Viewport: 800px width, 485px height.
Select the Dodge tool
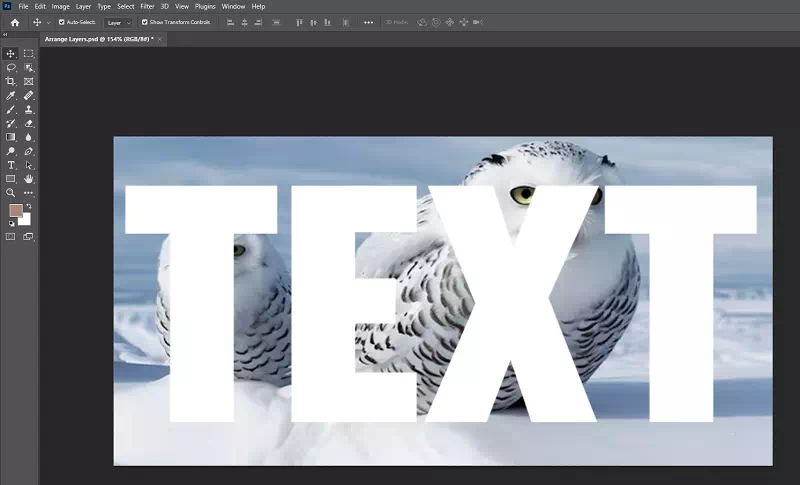(x=10, y=151)
